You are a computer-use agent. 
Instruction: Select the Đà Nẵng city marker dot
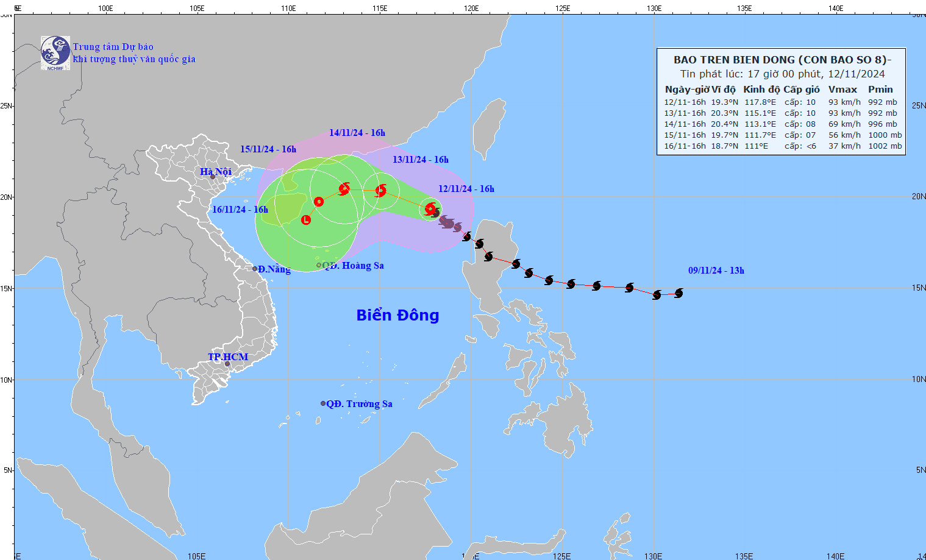coord(255,269)
